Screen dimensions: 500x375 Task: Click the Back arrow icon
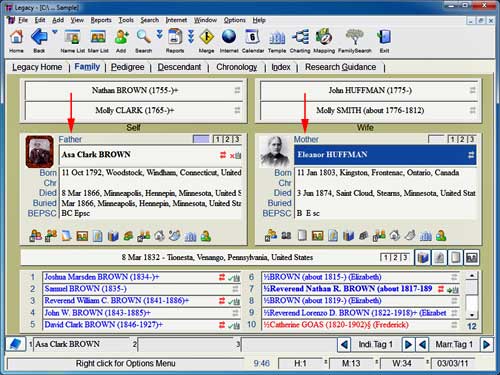39,36
